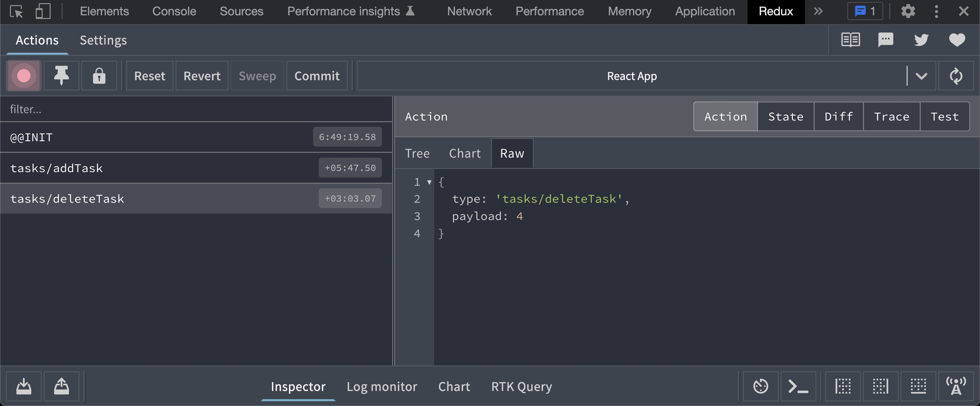Click the Commit button

pos(316,76)
